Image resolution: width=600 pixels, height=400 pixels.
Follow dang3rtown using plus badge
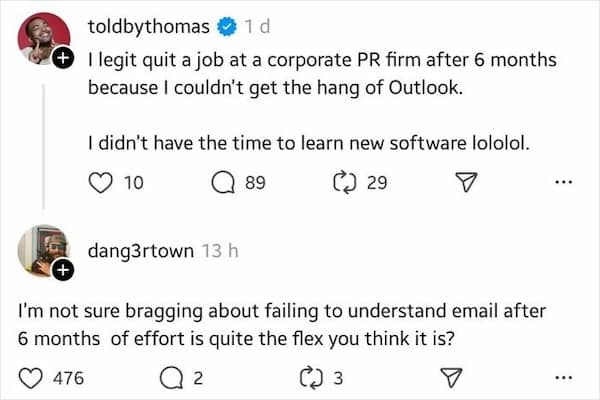pos(63,270)
